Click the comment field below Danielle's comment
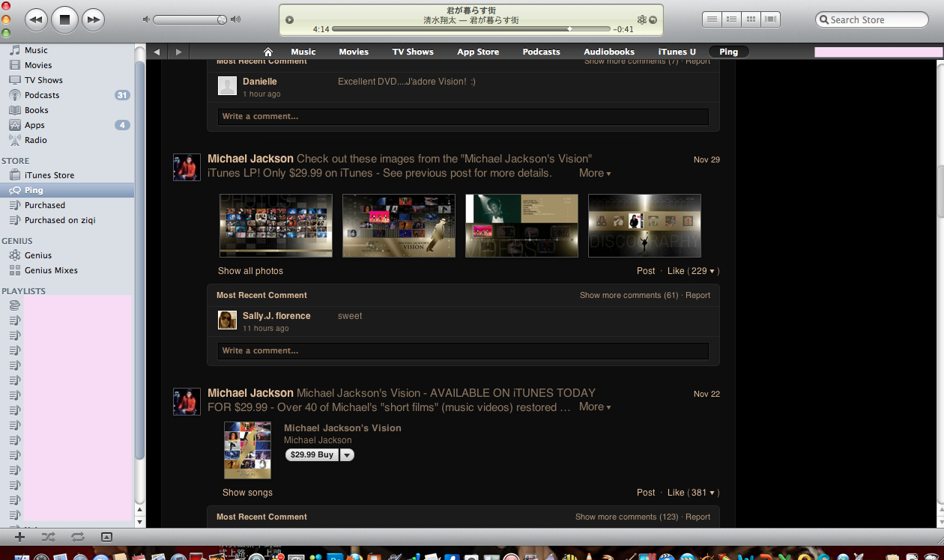Image resolution: width=944 pixels, height=560 pixels. (x=463, y=117)
